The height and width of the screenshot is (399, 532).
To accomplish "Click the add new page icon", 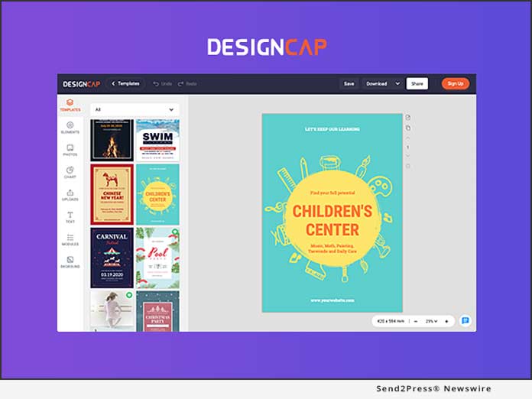I will coord(408,118).
